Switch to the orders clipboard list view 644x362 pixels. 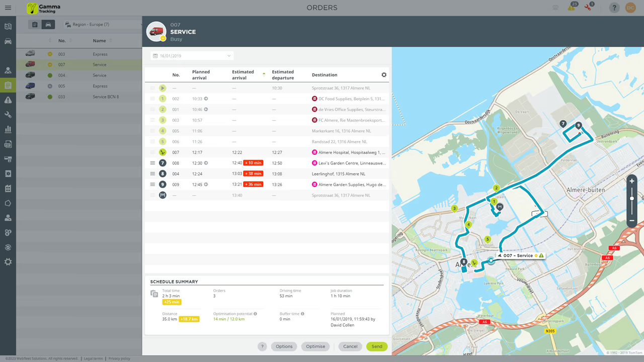coord(35,25)
